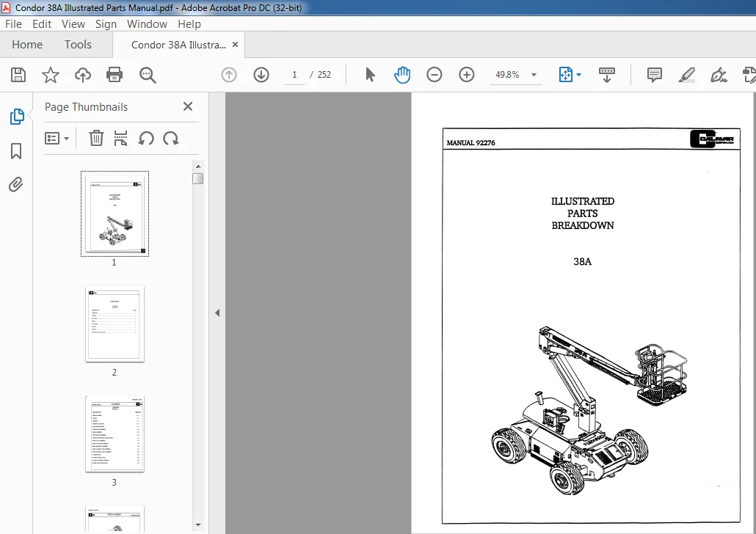The height and width of the screenshot is (534, 756).
Task: Click the '38A' model text
Action: (583, 261)
